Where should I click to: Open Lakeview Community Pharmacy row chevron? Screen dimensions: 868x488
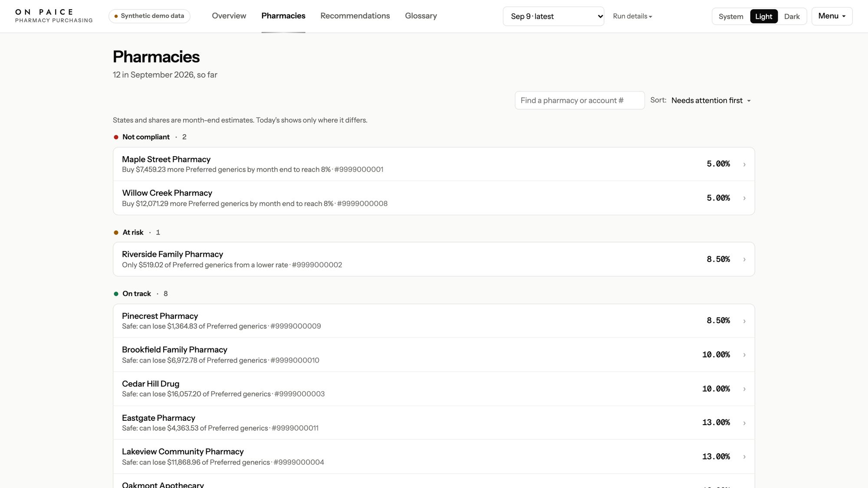tap(744, 457)
